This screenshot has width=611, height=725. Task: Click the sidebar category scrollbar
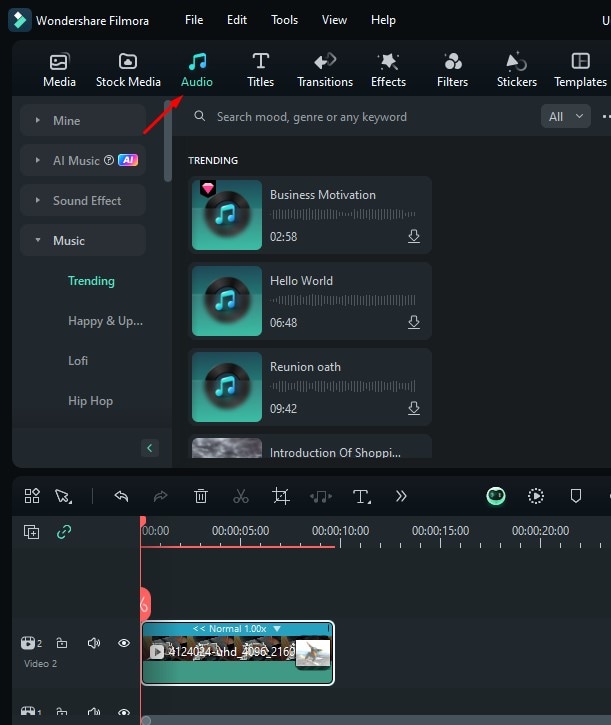(167, 141)
